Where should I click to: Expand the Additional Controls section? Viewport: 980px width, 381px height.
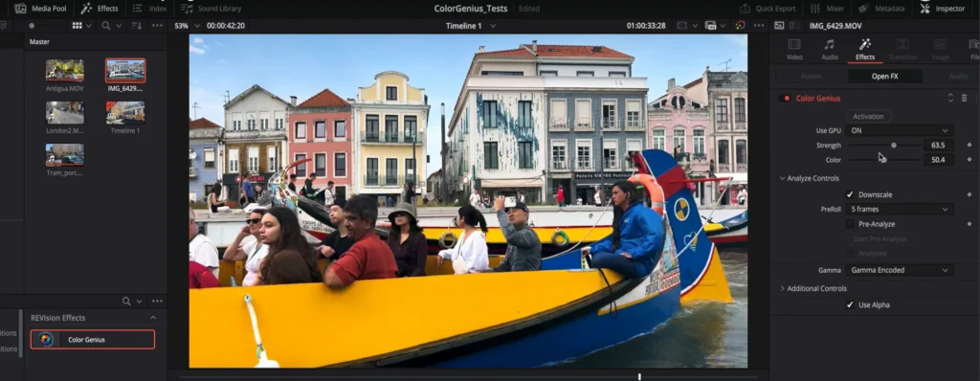[813, 288]
